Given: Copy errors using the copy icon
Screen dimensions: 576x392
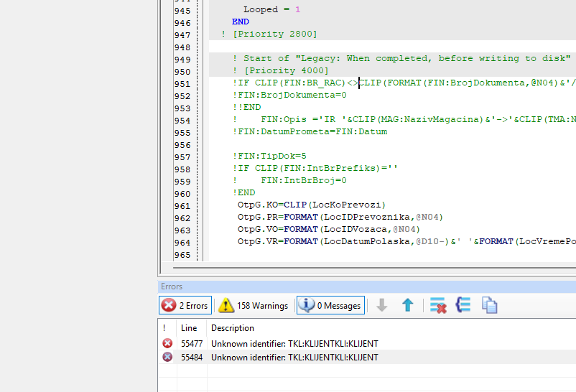Looking at the screenshot, I should pos(489,305).
